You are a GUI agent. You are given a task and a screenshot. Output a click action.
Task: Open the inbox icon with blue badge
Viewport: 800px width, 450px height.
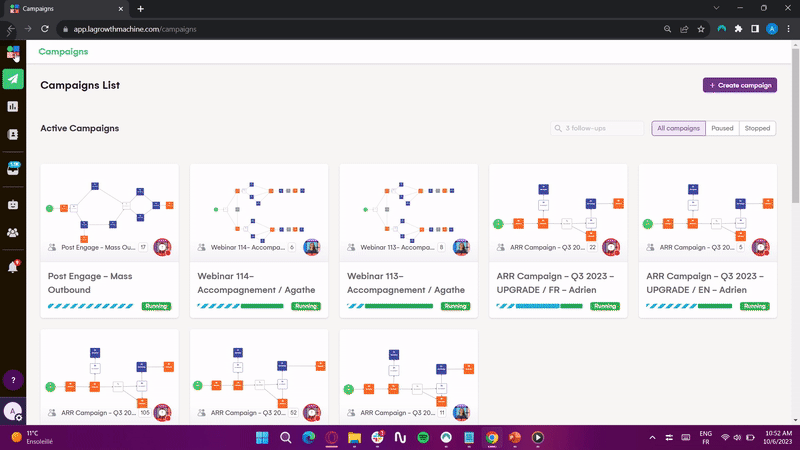[13, 168]
